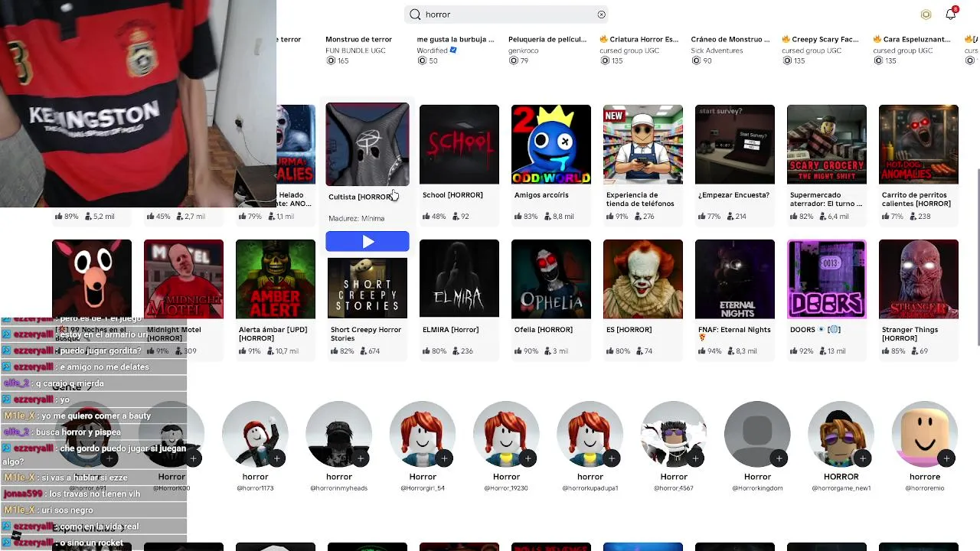Open the Cara Espeluznante item link
The width and height of the screenshot is (980, 551).
tap(913, 39)
